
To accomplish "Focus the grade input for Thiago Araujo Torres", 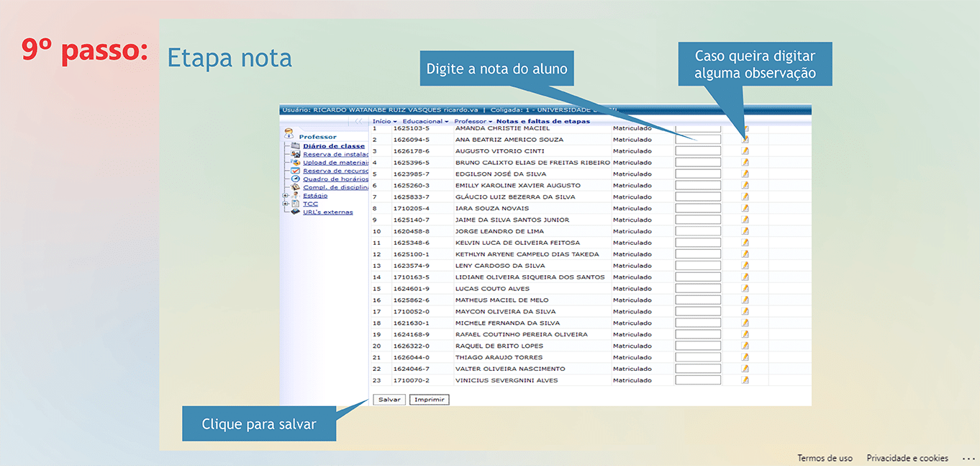I will (697, 357).
